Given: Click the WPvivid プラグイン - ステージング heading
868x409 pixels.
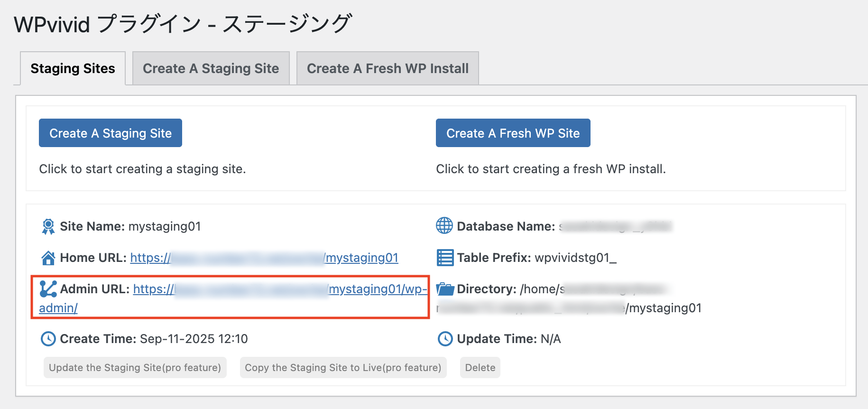Looking at the screenshot, I should tap(183, 24).
